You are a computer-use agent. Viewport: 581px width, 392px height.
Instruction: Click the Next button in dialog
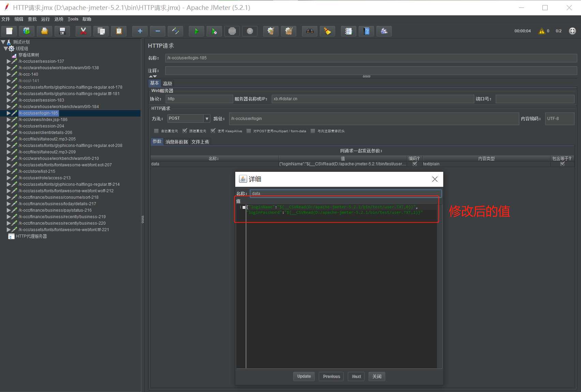point(356,376)
